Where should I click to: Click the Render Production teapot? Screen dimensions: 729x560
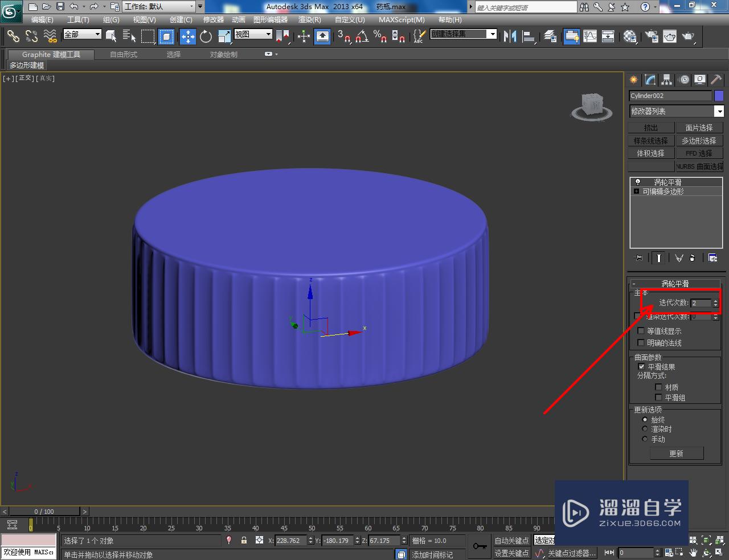pyautogui.click(x=689, y=36)
